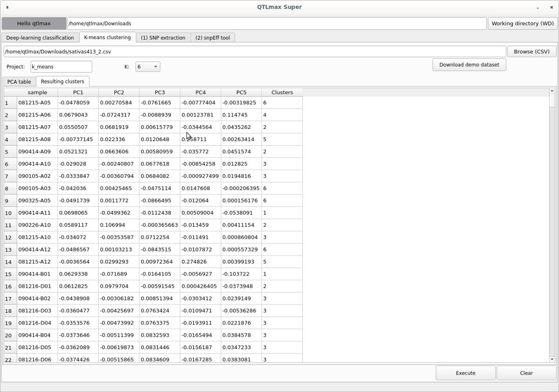
Task: Click the Browse (CSV) button
Action: pyautogui.click(x=532, y=52)
